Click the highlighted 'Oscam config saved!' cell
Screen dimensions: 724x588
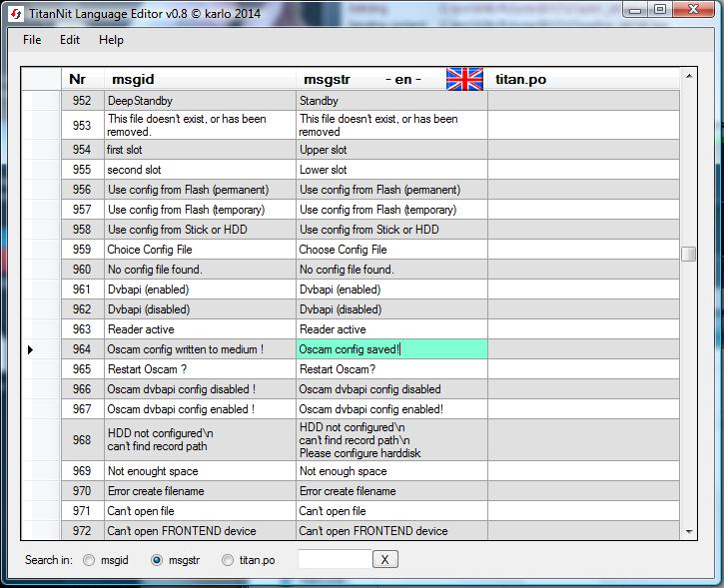391,349
